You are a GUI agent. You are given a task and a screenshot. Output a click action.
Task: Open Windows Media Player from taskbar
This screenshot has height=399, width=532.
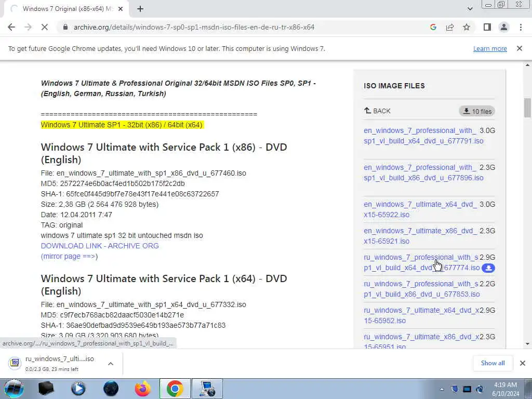click(78, 389)
